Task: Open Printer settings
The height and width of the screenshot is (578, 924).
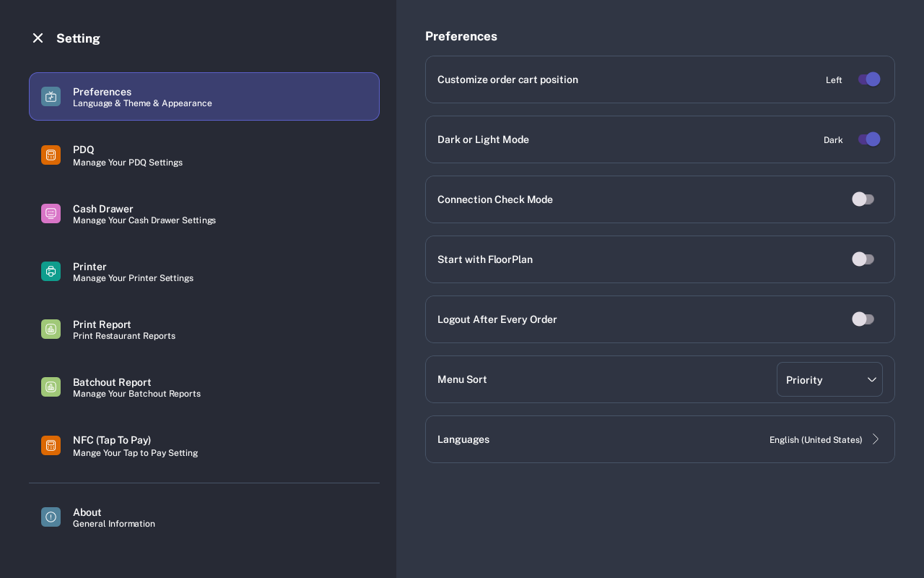Action: pyautogui.click(x=204, y=271)
